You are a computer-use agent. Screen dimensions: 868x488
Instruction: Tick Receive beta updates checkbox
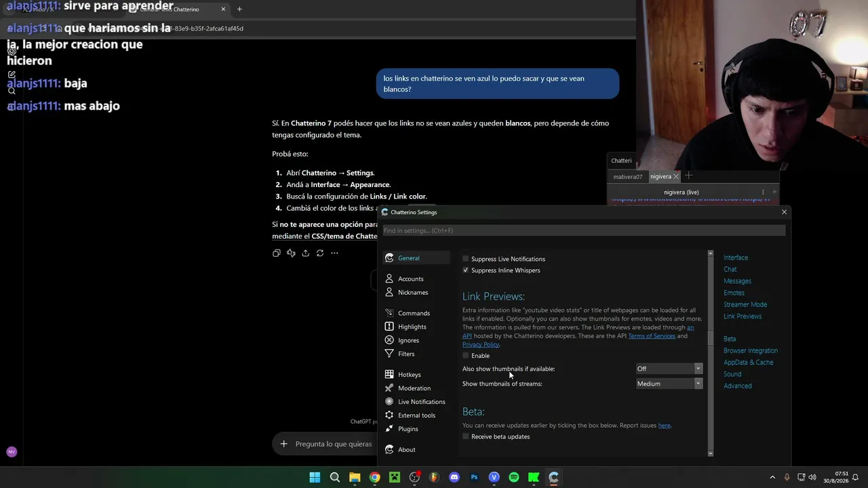[466, 437]
